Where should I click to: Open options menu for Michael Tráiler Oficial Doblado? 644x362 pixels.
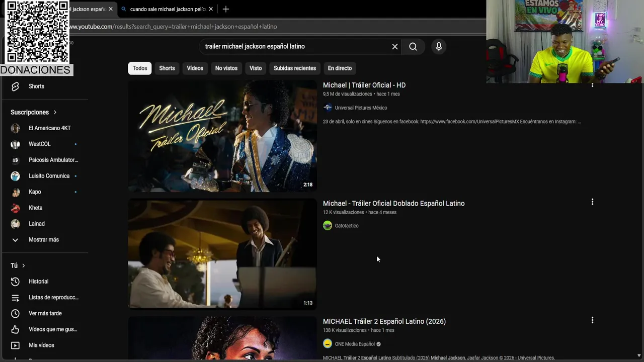[x=592, y=202]
